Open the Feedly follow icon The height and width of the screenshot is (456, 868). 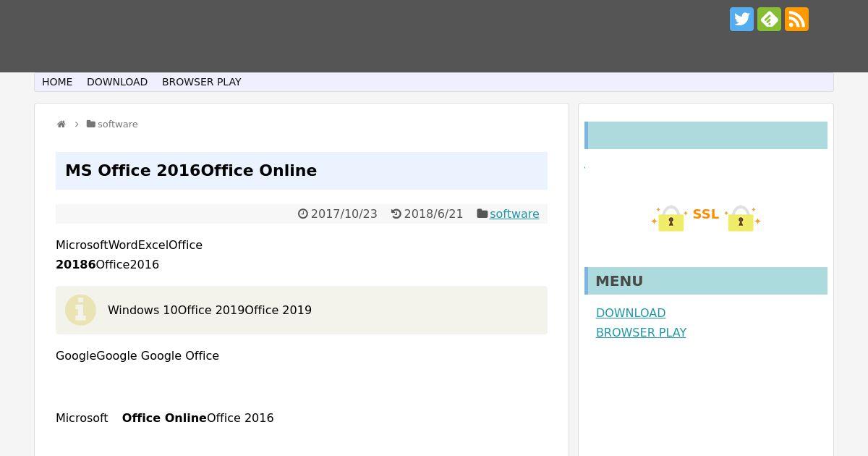coord(769,20)
